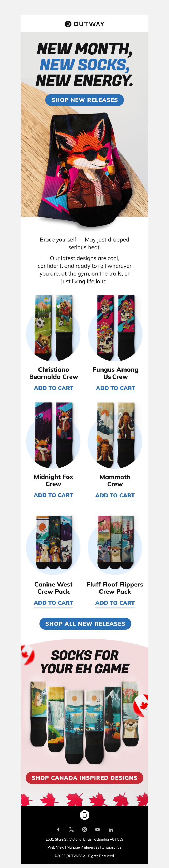Click the round Outway footer logo
The width and height of the screenshot is (169, 868).
click(x=84, y=815)
